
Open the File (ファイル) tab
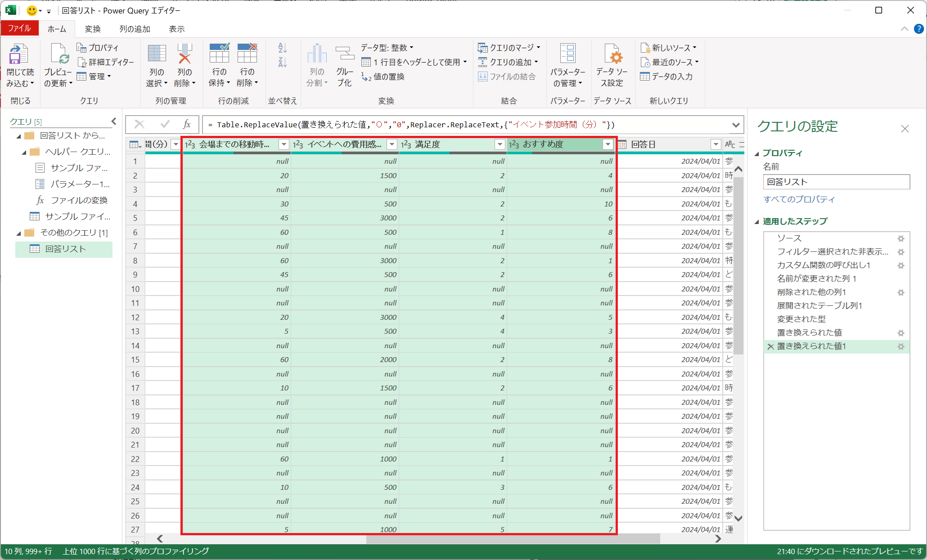pos(19,28)
